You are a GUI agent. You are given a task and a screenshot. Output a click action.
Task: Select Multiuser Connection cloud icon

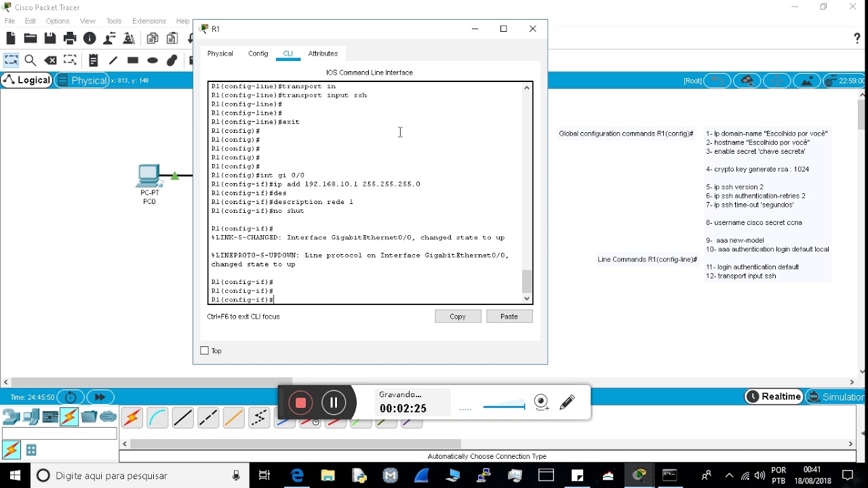pos(108,417)
